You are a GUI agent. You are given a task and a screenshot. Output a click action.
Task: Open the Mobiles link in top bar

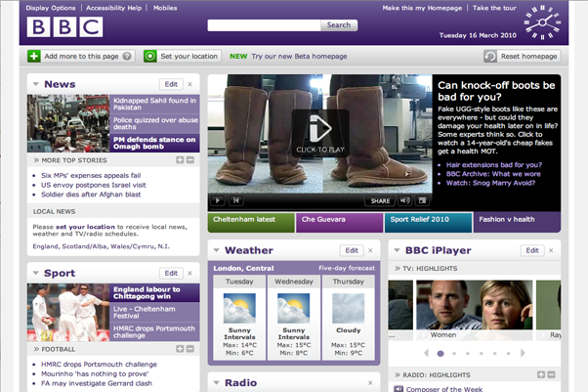click(x=165, y=8)
